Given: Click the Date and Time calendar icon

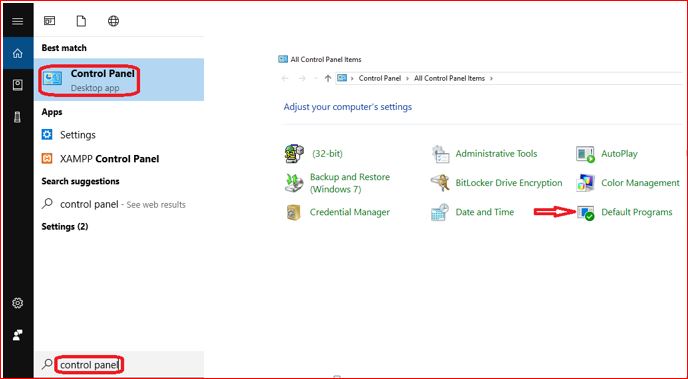Looking at the screenshot, I should [x=440, y=212].
